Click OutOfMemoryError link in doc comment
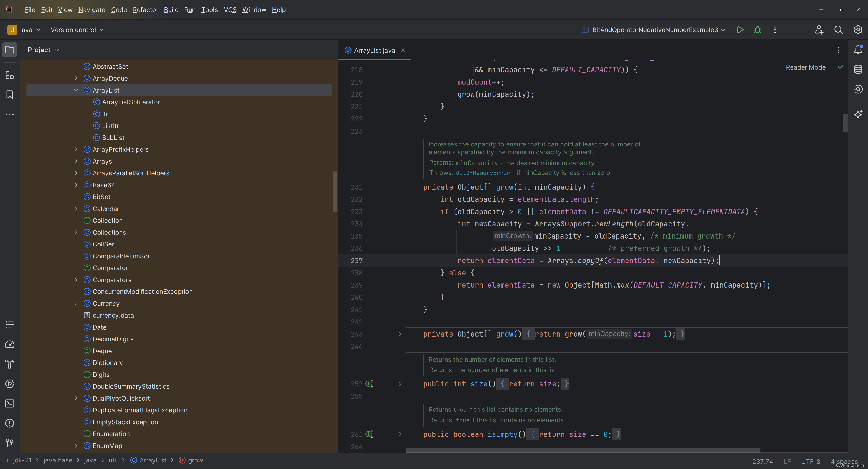 point(483,173)
